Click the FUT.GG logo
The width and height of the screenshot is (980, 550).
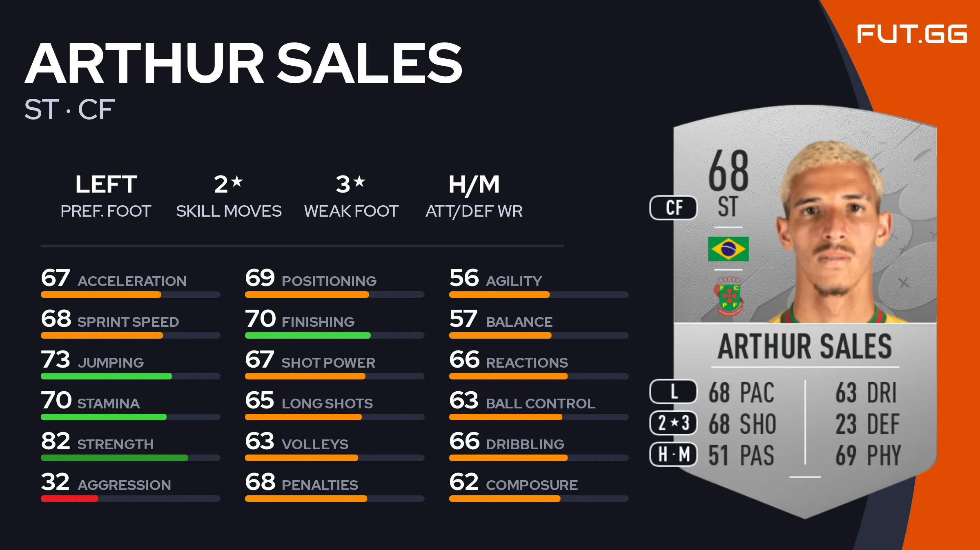911,34
